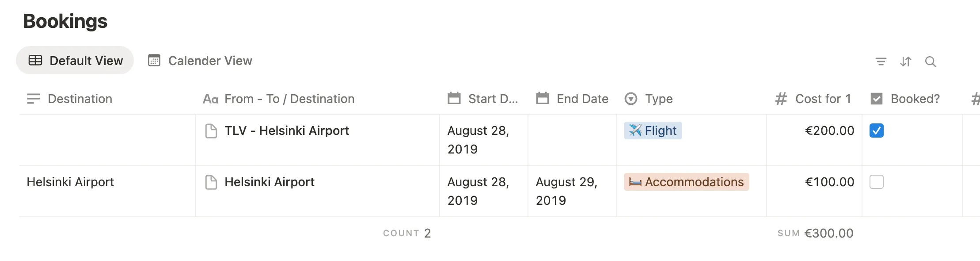Click the Start Date calendar icon
This screenshot has width=980, height=261.
[x=454, y=98]
